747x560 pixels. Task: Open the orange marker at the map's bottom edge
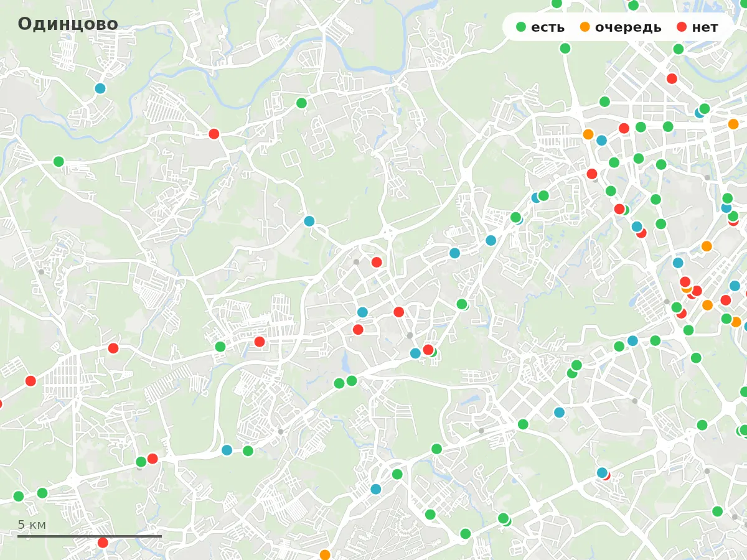coord(325,554)
